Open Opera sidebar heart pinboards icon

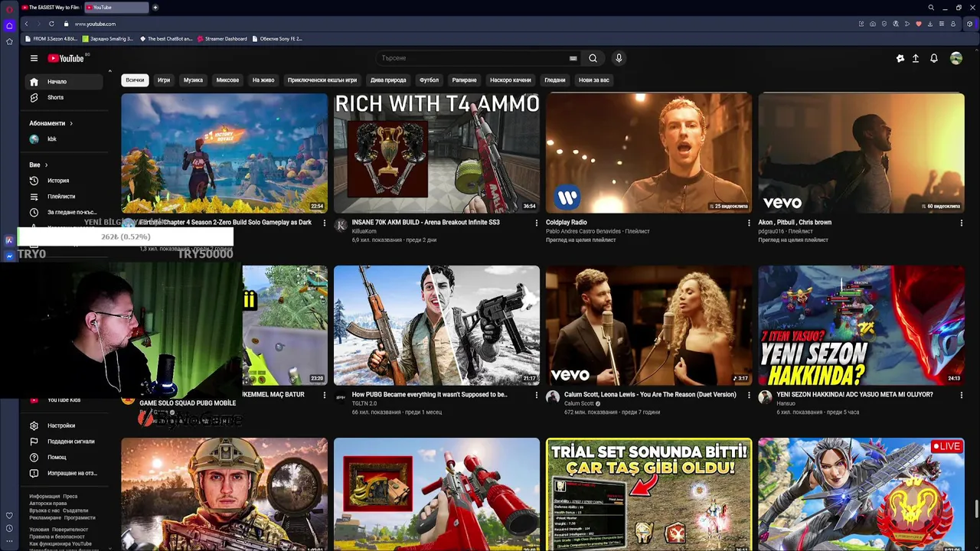point(9,515)
